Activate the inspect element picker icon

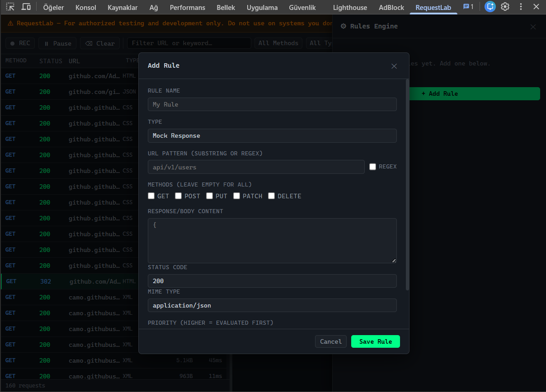tap(10, 7)
